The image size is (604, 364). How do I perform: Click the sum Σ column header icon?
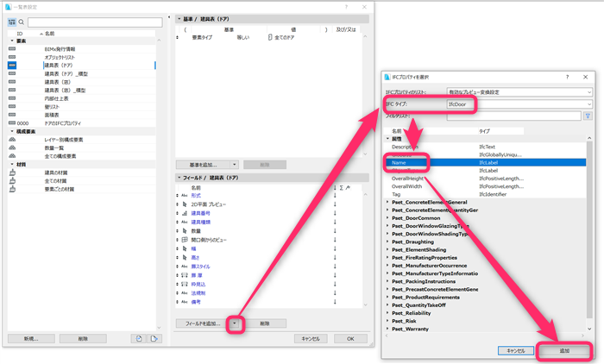[342, 187]
